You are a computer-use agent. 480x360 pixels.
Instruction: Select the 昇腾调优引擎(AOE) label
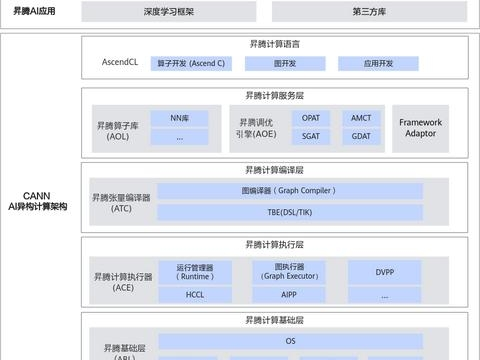(x=256, y=128)
